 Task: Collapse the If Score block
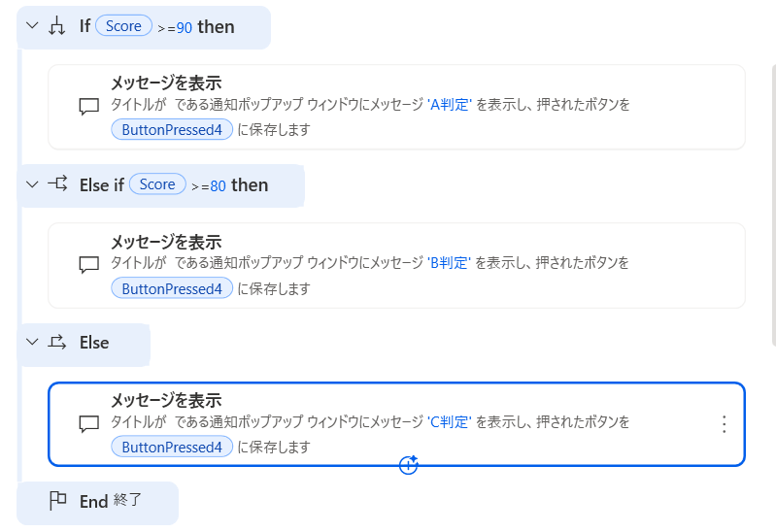click(32, 26)
